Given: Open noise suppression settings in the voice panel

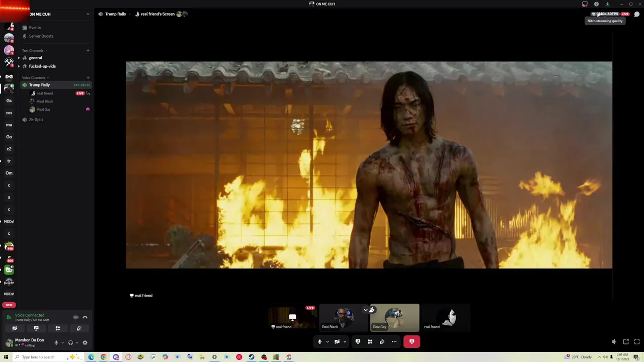Looking at the screenshot, I should [x=76, y=317].
